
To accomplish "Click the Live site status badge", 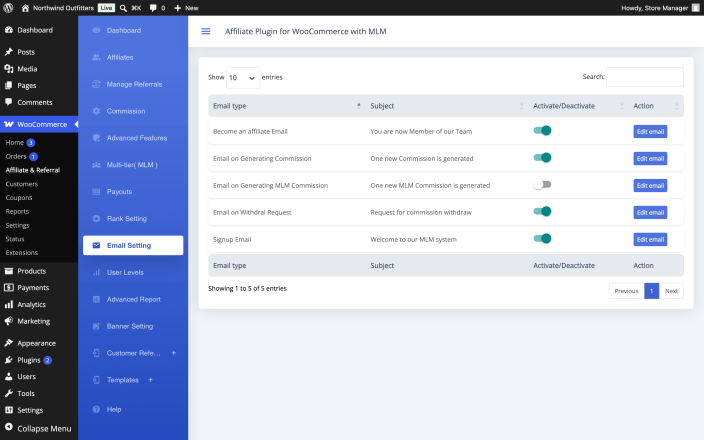I will pos(106,8).
